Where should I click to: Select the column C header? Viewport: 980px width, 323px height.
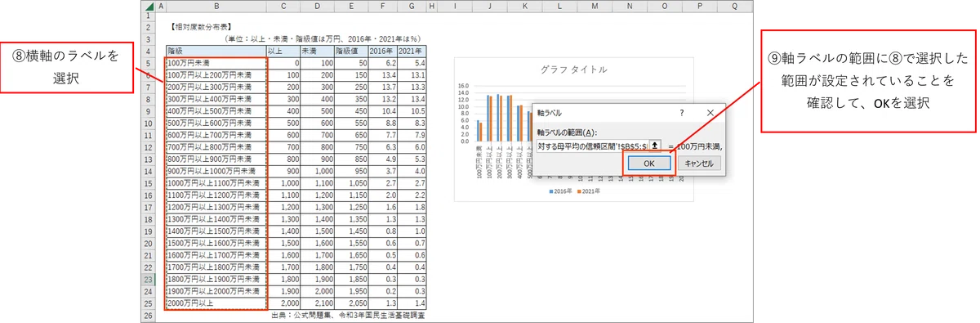tap(283, 7)
